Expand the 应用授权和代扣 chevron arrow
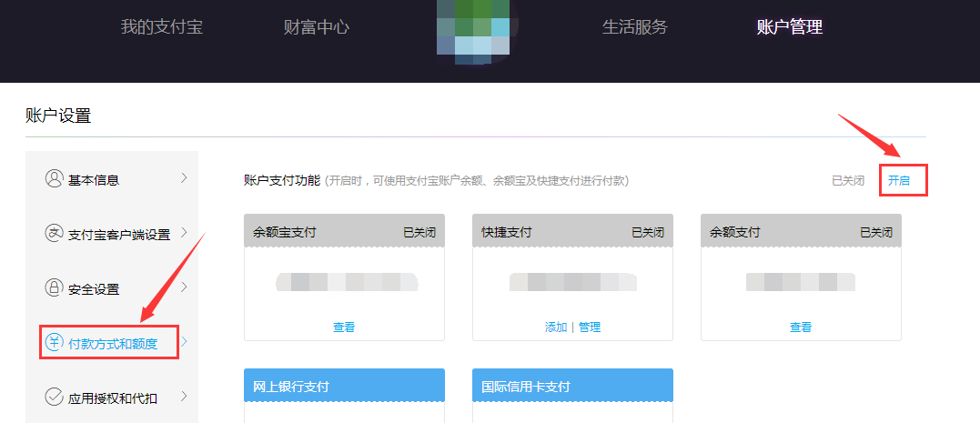 (184, 396)
